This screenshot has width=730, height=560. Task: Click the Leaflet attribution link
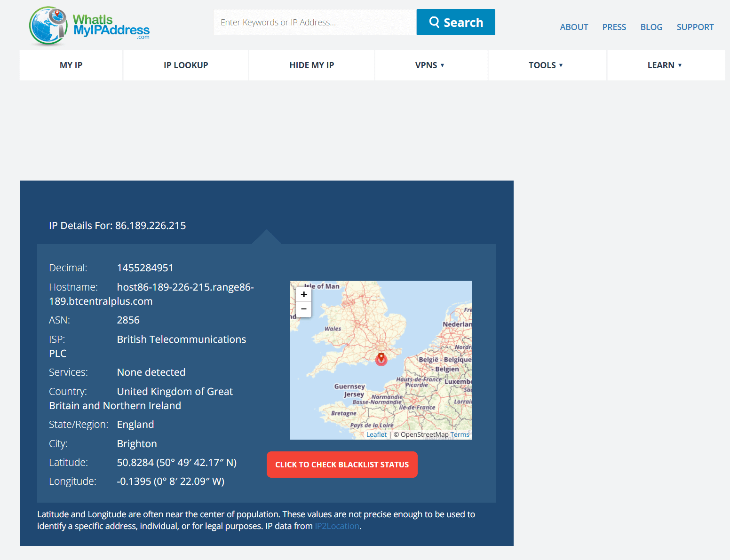[x=376, y=434]
